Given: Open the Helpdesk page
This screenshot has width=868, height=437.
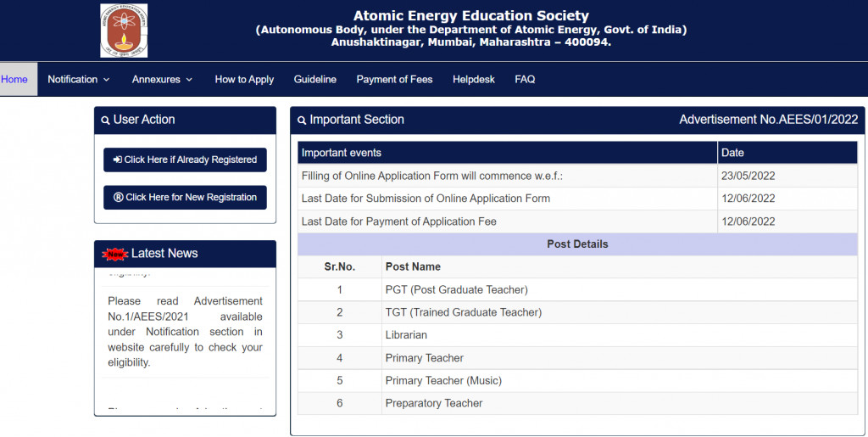Looking at the screenshot, I should [x=474, y=79].
